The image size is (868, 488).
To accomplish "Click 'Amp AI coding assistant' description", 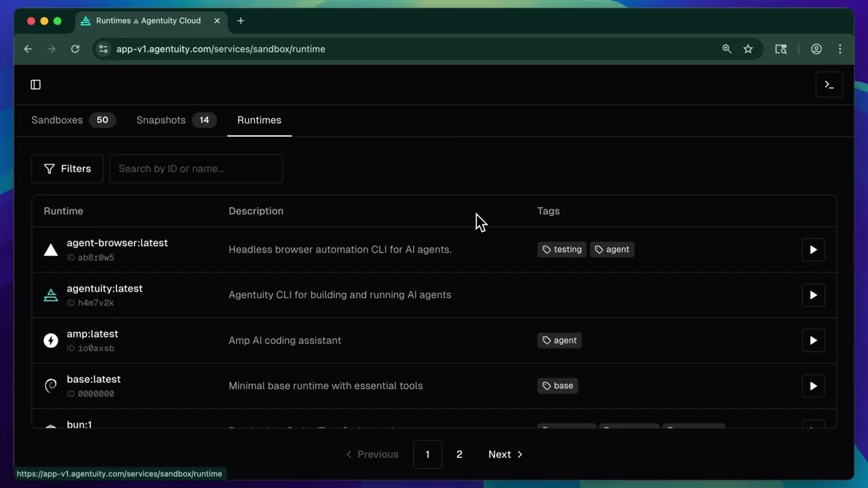I will tap(285, 340).
